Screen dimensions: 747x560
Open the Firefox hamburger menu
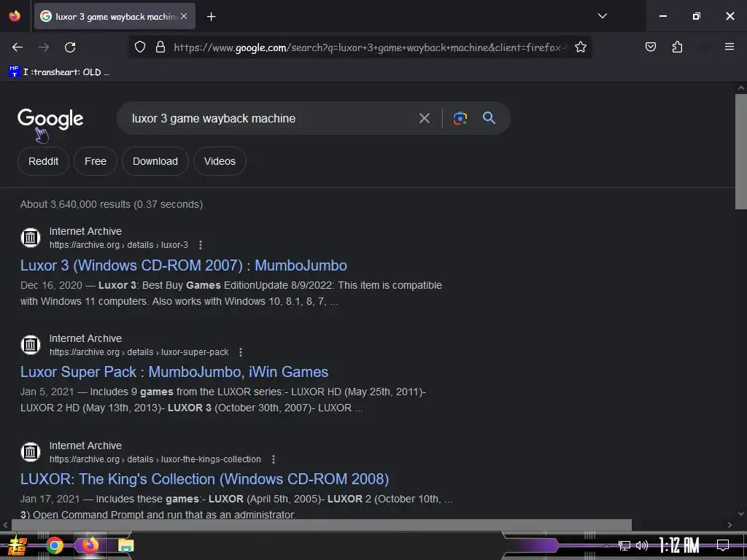[x=729, y=47]
